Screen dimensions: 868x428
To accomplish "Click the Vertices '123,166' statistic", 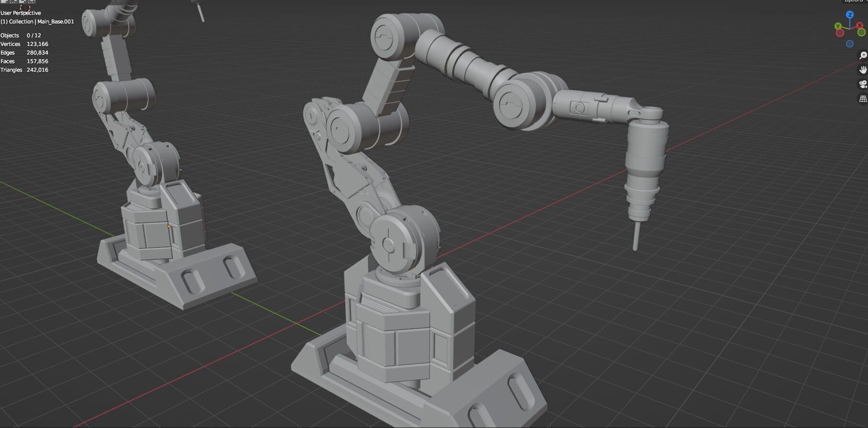I will pyautogui.click(x=37, y=44).
